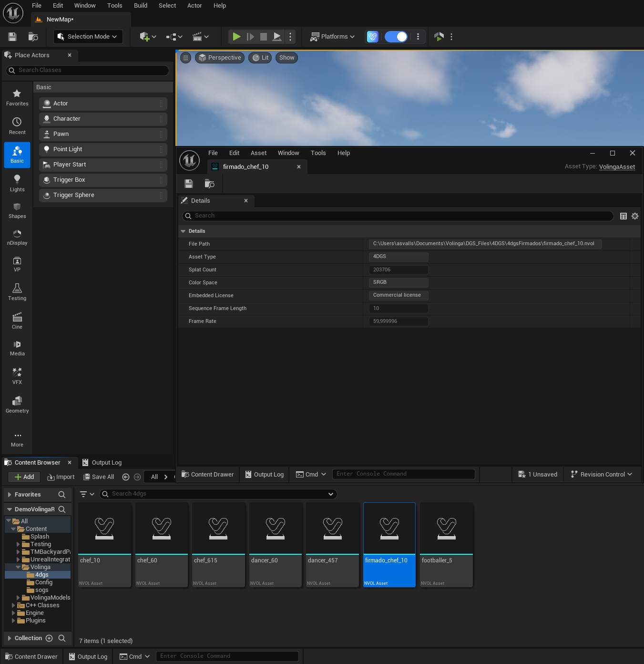
Task: Open the chef_615 asset thumbnail
Action: coord(219,545)
